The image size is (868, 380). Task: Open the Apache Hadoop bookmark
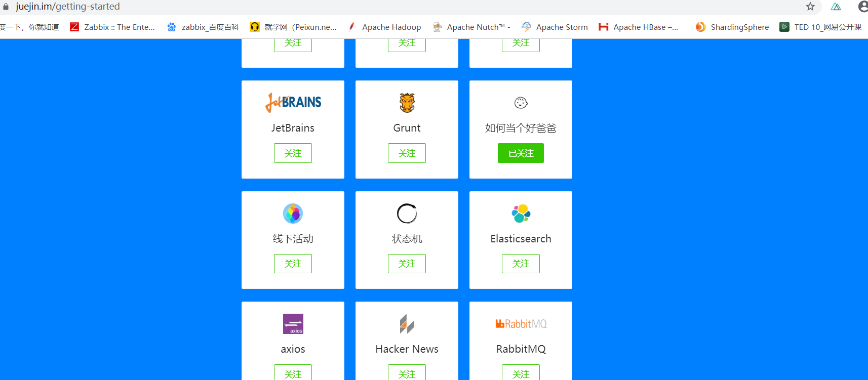[x=384, y=27]
